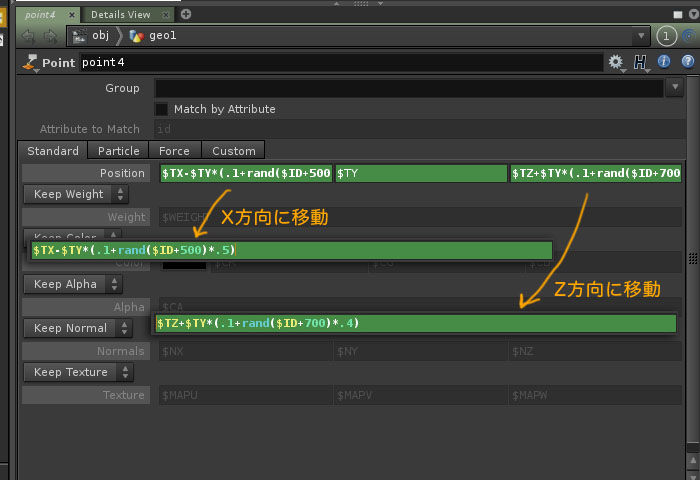Enable Match by Attribute checkbox
Screen dimensions: 700x480
click(x=161, y=109)
